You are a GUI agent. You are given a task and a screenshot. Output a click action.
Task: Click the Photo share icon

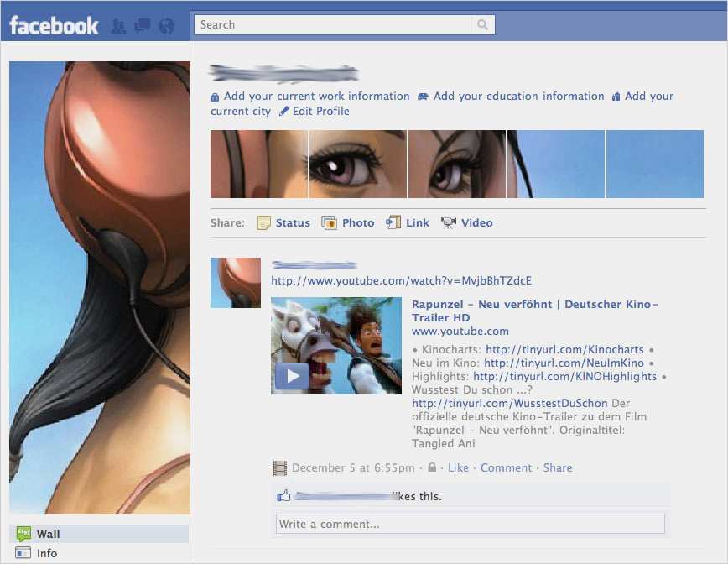329,223
